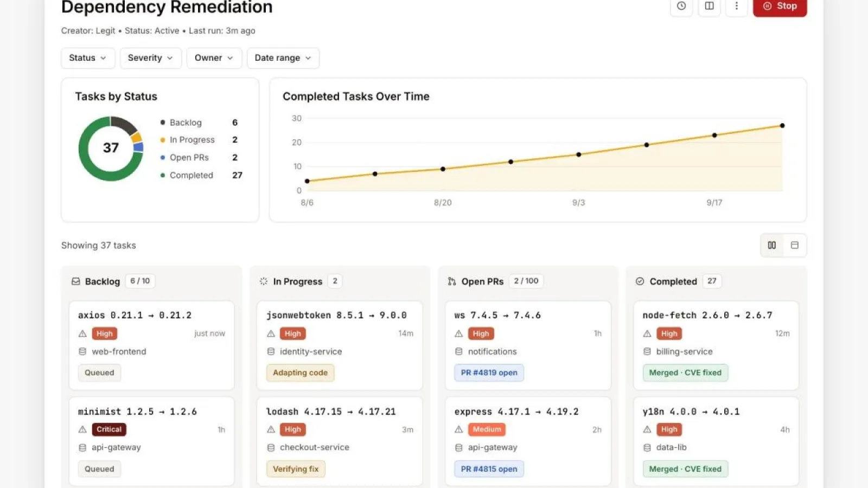Click the Open PRs pull-request icon
Image resolution: width=868 pixels, height=488 pixels.
click(x=452, y=281)
